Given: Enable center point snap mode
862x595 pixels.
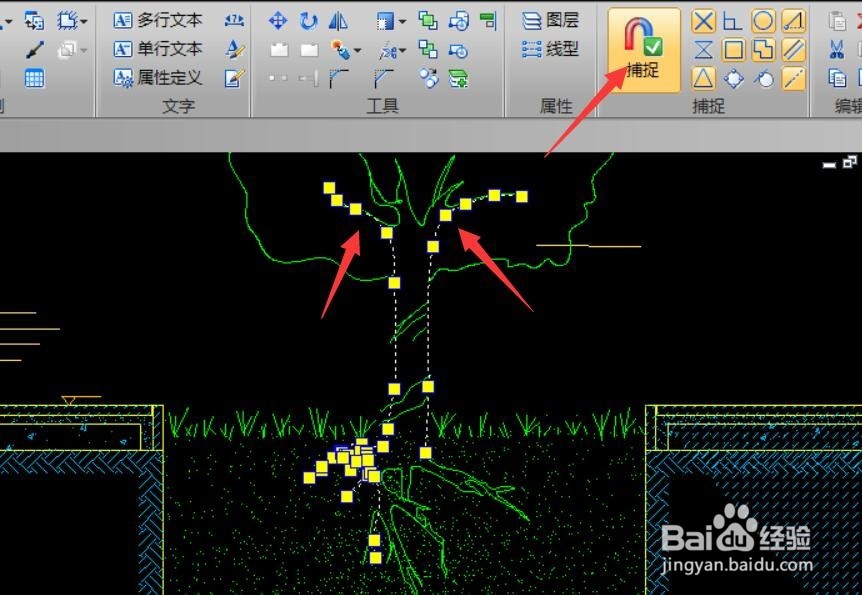Looking at the screenshot, I should coord(763,21).
